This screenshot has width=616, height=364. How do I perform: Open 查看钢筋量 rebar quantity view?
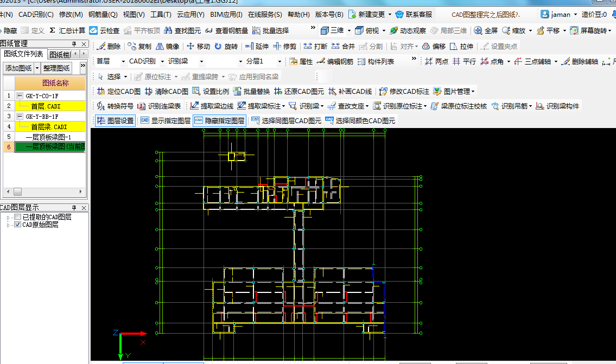click(x=227, y=30)
